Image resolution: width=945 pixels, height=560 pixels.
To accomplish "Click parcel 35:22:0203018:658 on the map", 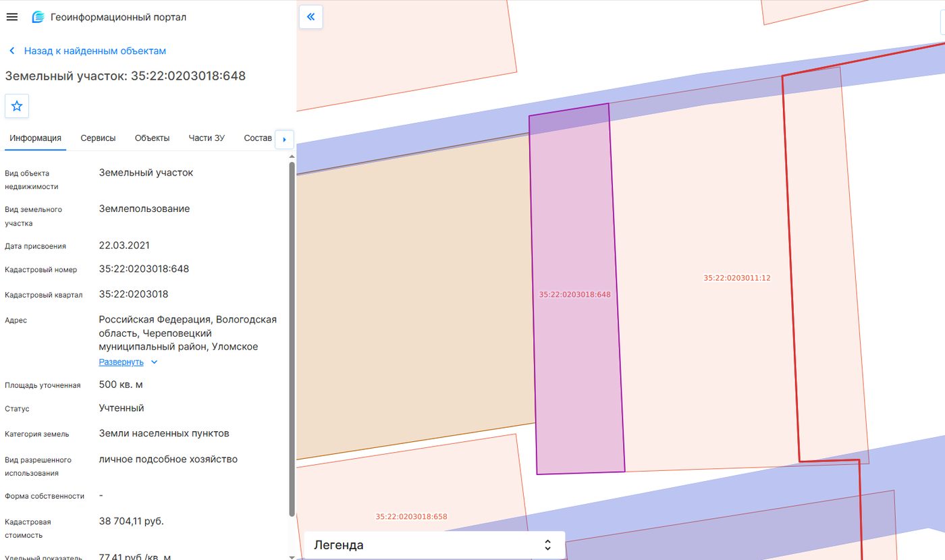I will click(412, 517).
